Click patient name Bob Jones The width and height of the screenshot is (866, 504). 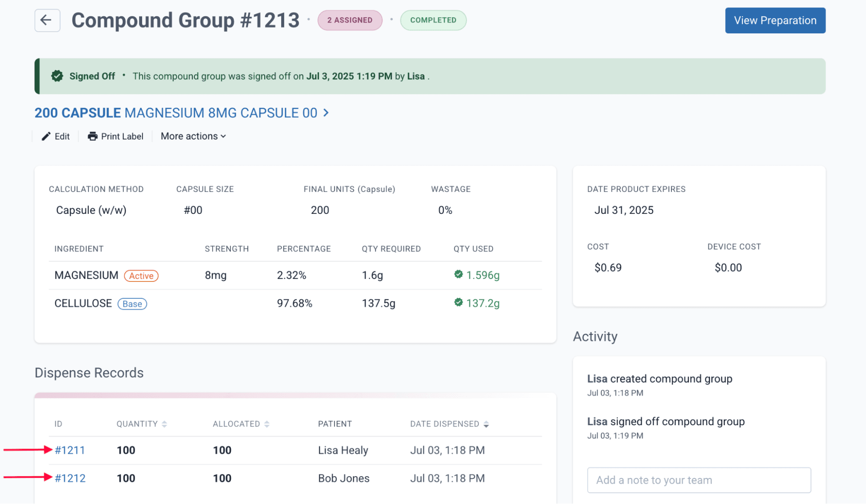pyautogui.click(x=344, y=478)
